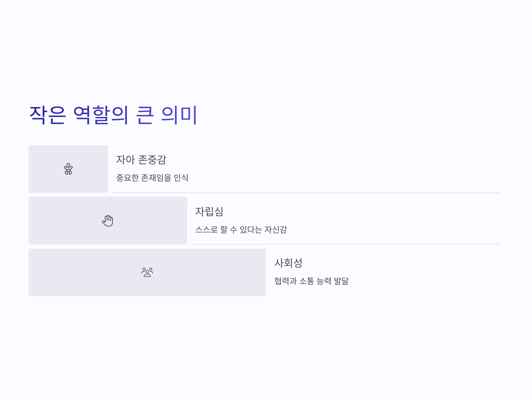The image size is (532, 399).
Task: Click the gray block behind the baby icon
Action: pos(68,169)
